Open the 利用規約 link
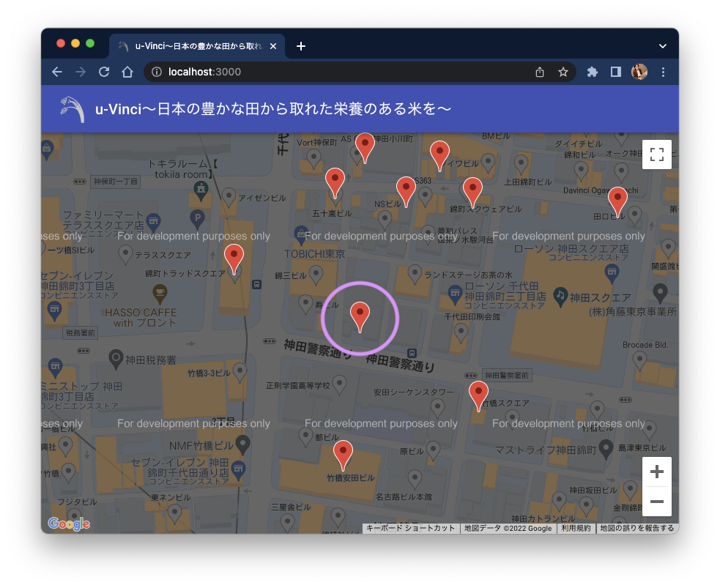Screen dimensions: 720x588 pyautogui.click(x=576, y=529)
